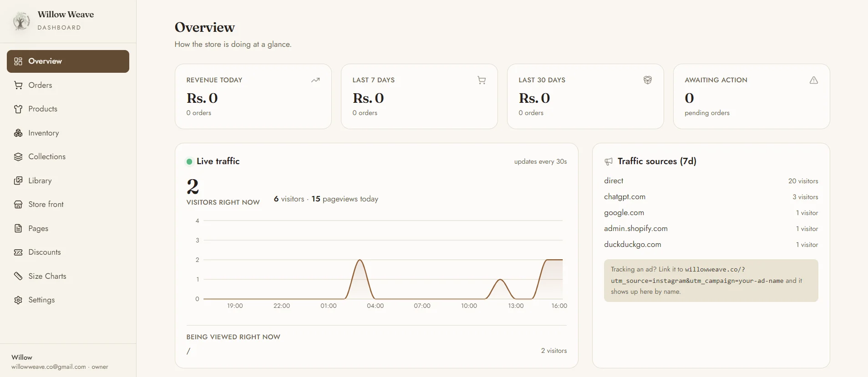Click the Inventory boxes icon in sidebar
Viewport: 868px width, 377px height.
coord(18,133)
